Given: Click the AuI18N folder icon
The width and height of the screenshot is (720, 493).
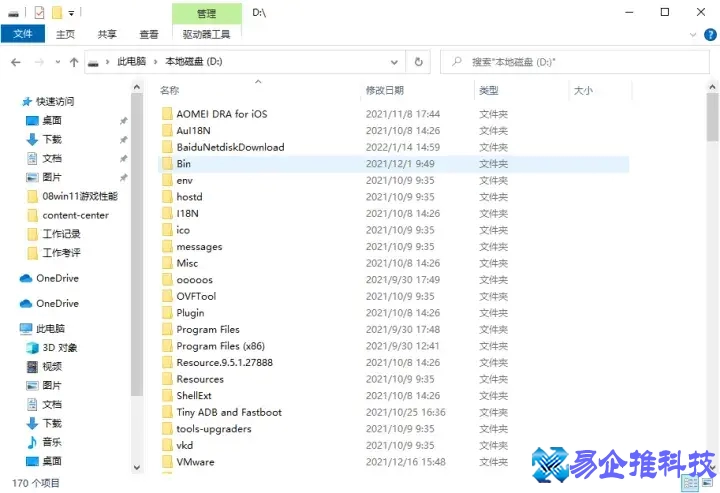Looking at the screenshot, I should [x=167, y=130].
